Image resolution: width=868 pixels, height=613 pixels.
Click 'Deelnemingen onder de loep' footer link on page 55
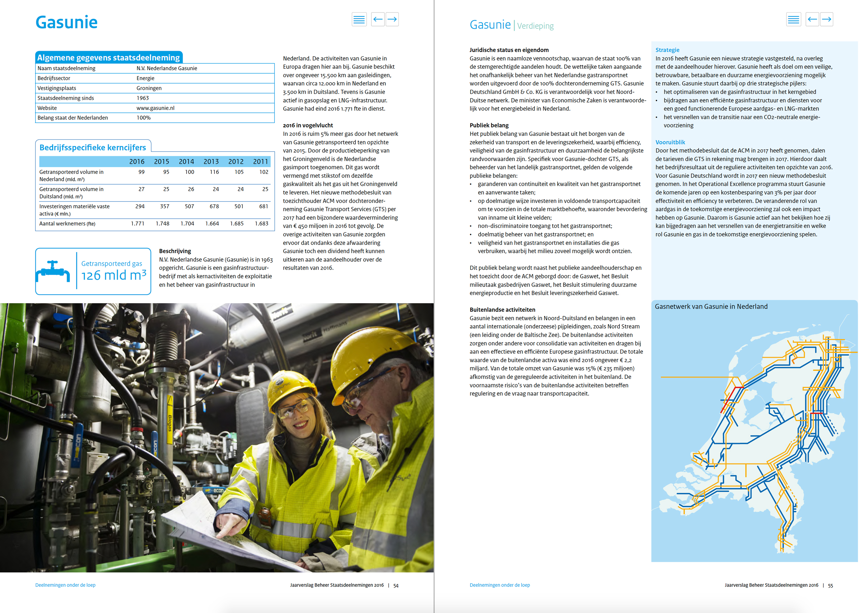pyautogui.click(x=500, y=585)
